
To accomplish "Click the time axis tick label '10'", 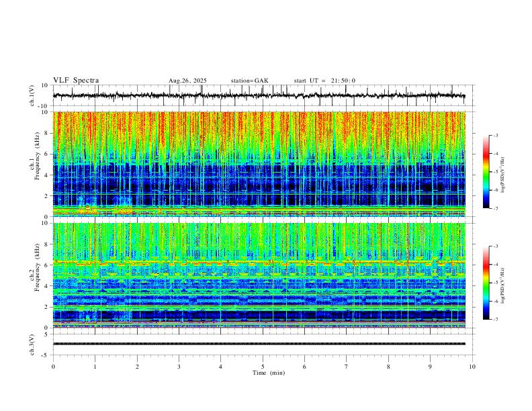I will (472, 367).
